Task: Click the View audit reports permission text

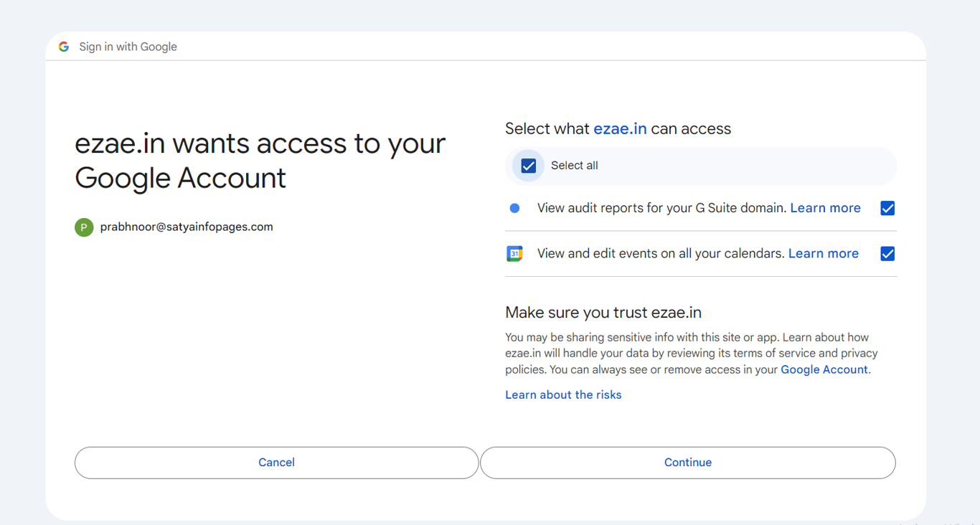Action: [x=661, y=208]
